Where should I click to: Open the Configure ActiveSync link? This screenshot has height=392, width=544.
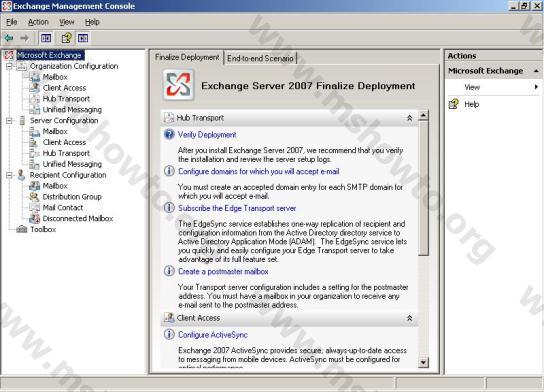click(213, 335)
